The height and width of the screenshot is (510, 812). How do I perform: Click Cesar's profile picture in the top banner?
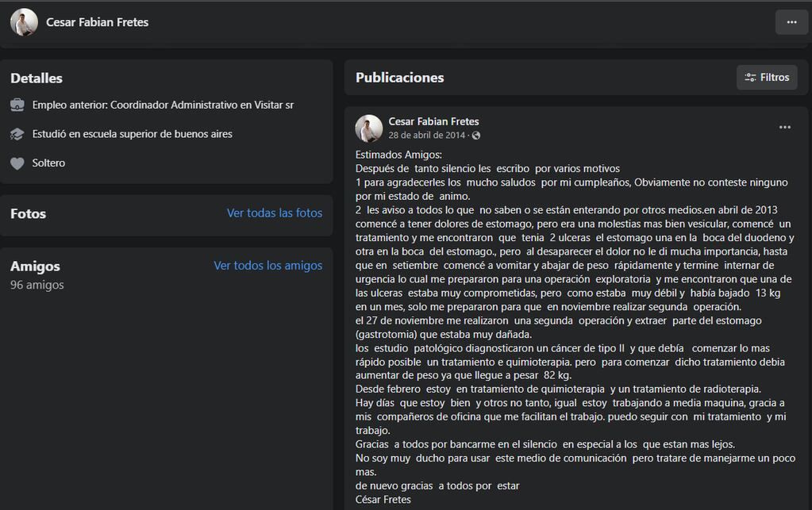coord(23,21)
